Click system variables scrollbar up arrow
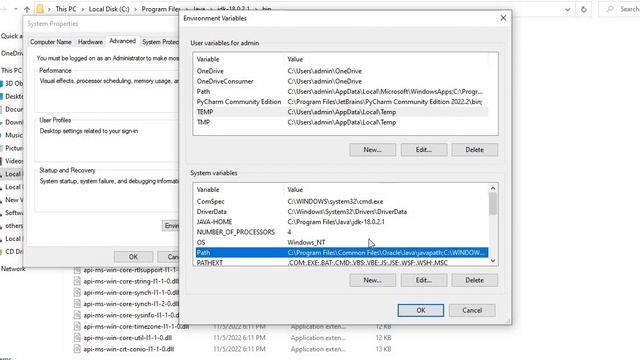Viewport: 640px width, 360px height. (493, 188)
